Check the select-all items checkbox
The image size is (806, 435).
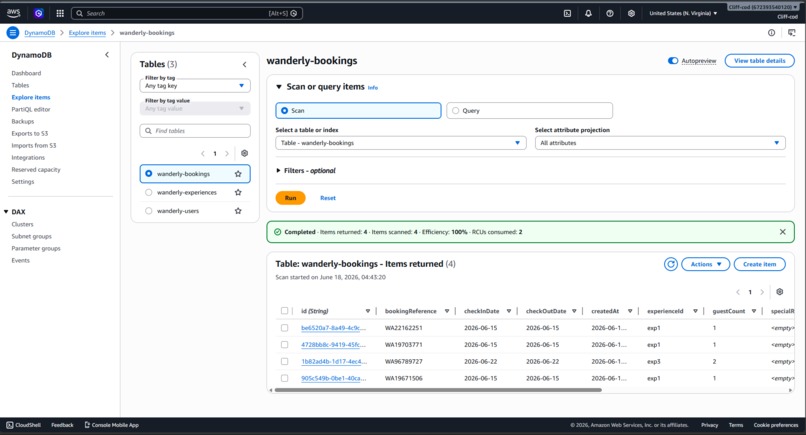point(284,311)
